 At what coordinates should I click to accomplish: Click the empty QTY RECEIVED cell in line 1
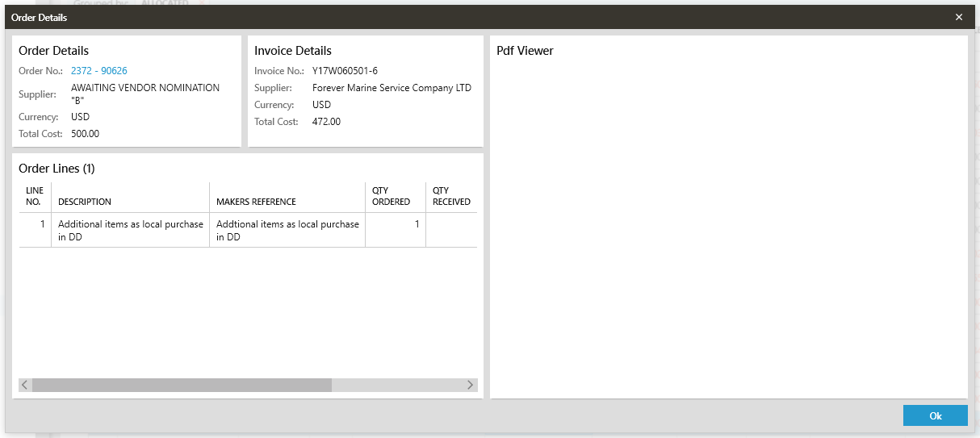[x=450, y=230]
